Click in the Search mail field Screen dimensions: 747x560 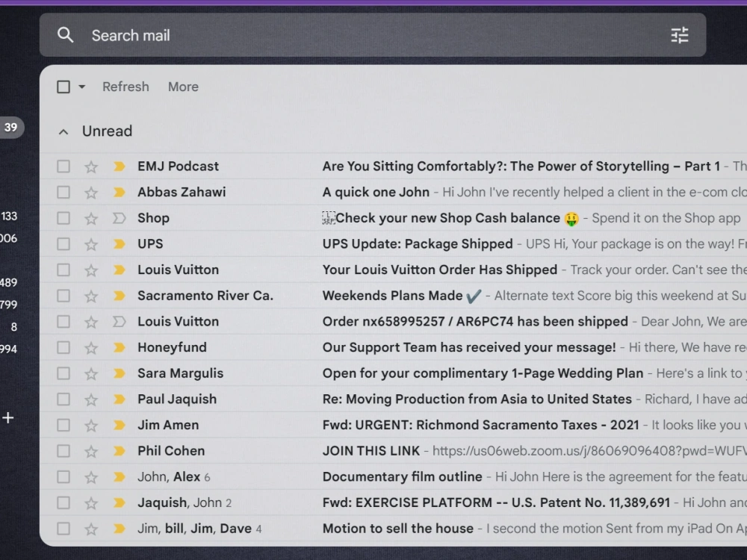point(371,35)
